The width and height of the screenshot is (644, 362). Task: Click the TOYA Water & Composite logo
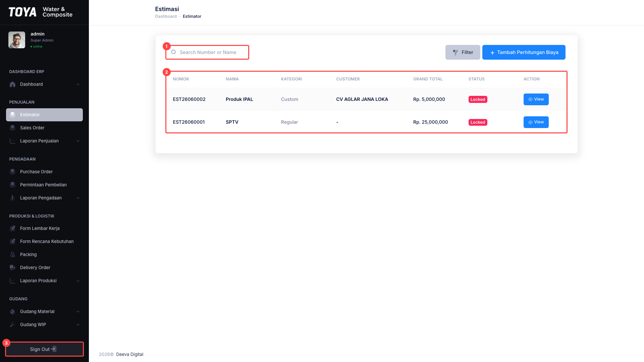coord(41,12)
